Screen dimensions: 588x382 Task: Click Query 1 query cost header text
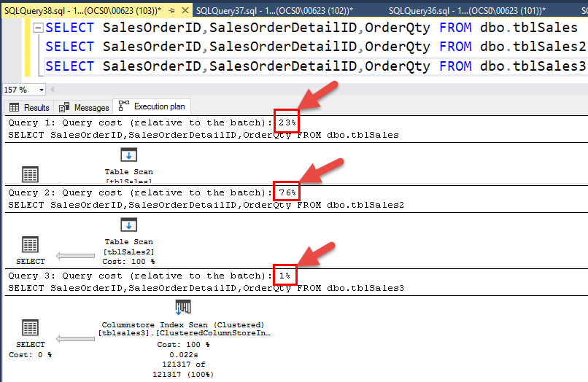tap(152, 122)
